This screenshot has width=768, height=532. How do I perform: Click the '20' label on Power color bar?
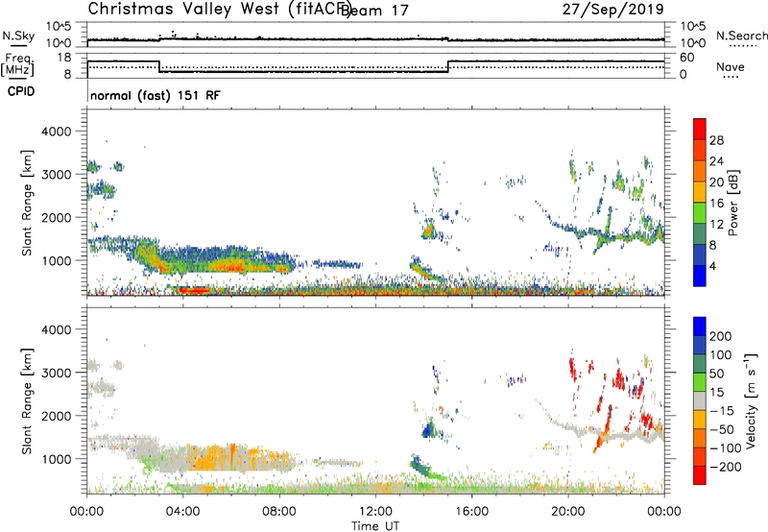716,182
